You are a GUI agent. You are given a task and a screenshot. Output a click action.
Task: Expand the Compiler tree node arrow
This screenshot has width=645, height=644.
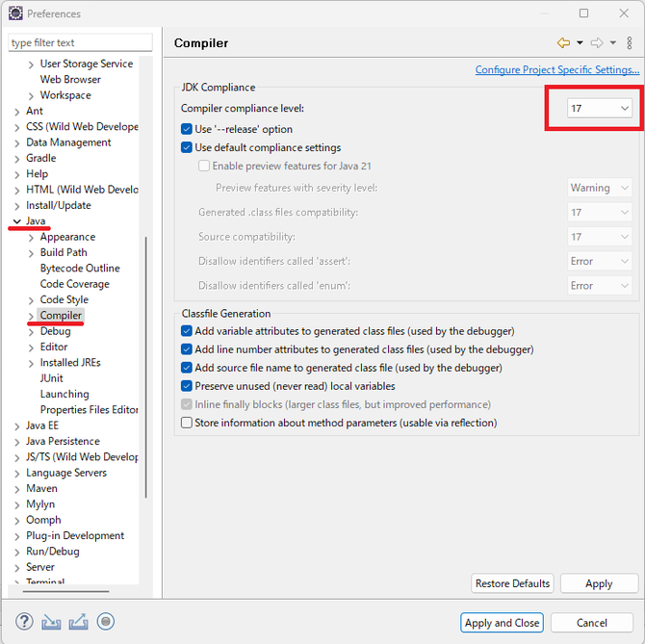coord(31,316)
